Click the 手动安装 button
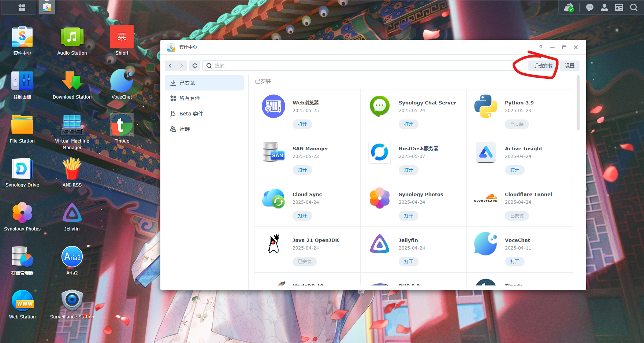 pos(543,66)
